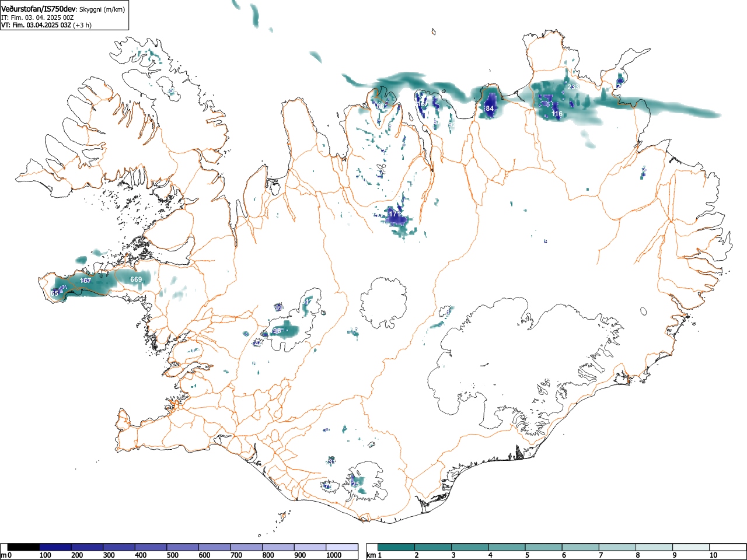Click the Veðurstofan/IS750dev title text

(39, 9)
